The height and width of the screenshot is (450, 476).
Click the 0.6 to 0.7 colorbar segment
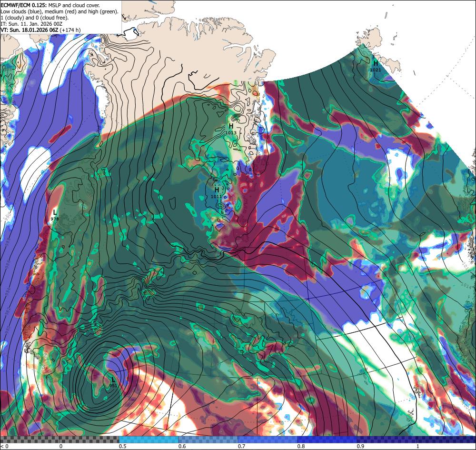(208, 440)
